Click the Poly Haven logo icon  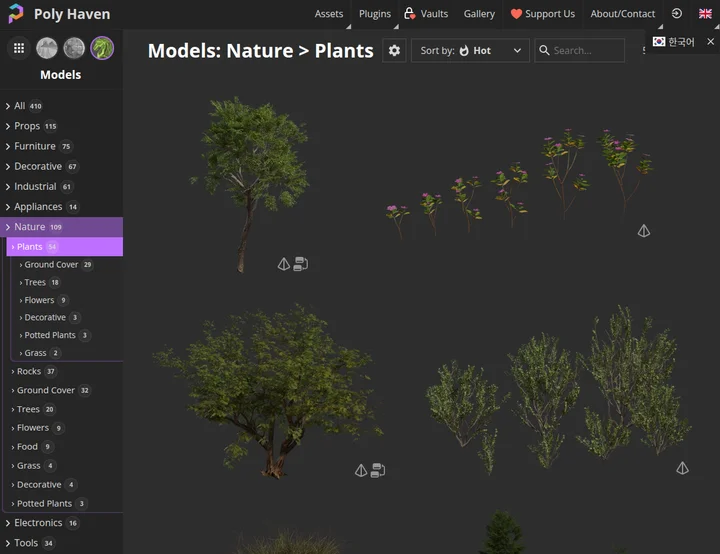[x=16, y=14]
